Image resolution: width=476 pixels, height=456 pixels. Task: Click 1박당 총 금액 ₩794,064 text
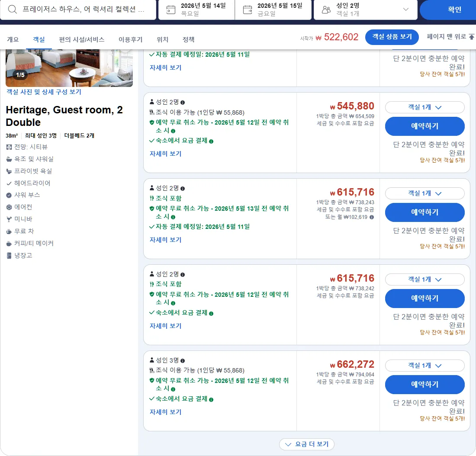point(345,375)
